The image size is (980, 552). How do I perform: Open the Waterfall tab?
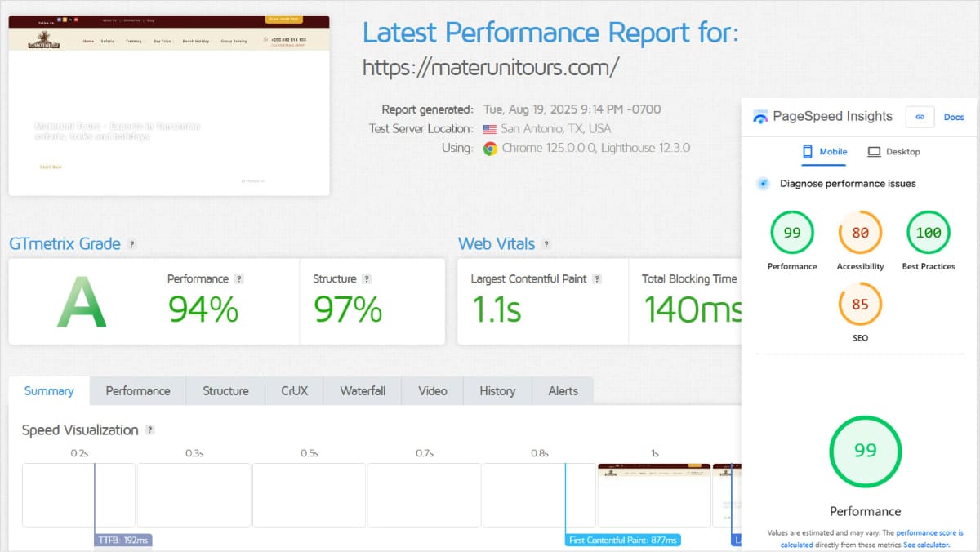[363, 391]
